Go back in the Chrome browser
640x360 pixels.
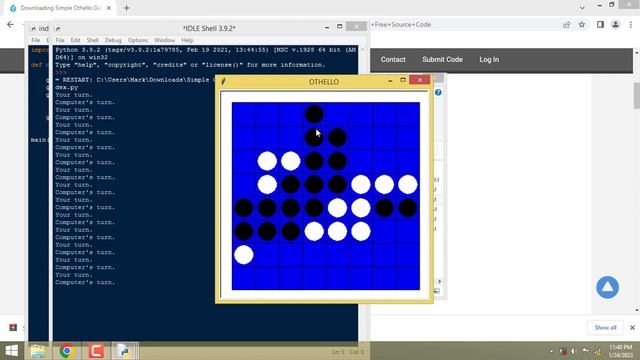(x=11, y=24)
